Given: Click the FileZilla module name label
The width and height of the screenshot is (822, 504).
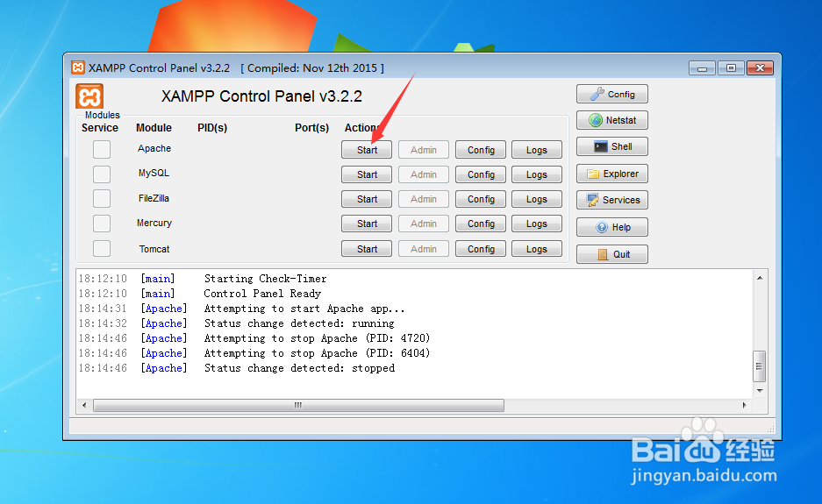Looking at the screenshot, I should point(154,198).
